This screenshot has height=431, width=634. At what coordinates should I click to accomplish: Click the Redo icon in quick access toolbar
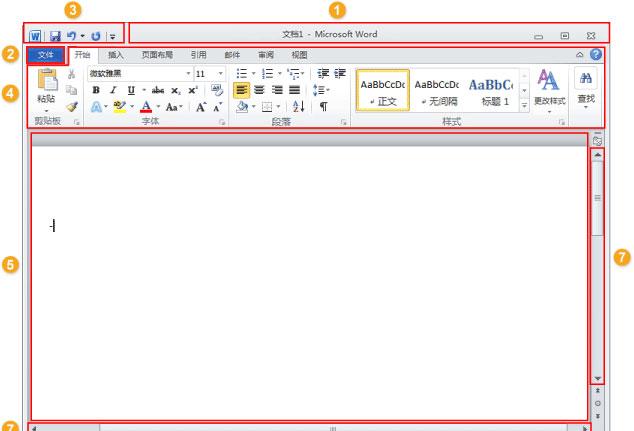click(x=95, y=36)
